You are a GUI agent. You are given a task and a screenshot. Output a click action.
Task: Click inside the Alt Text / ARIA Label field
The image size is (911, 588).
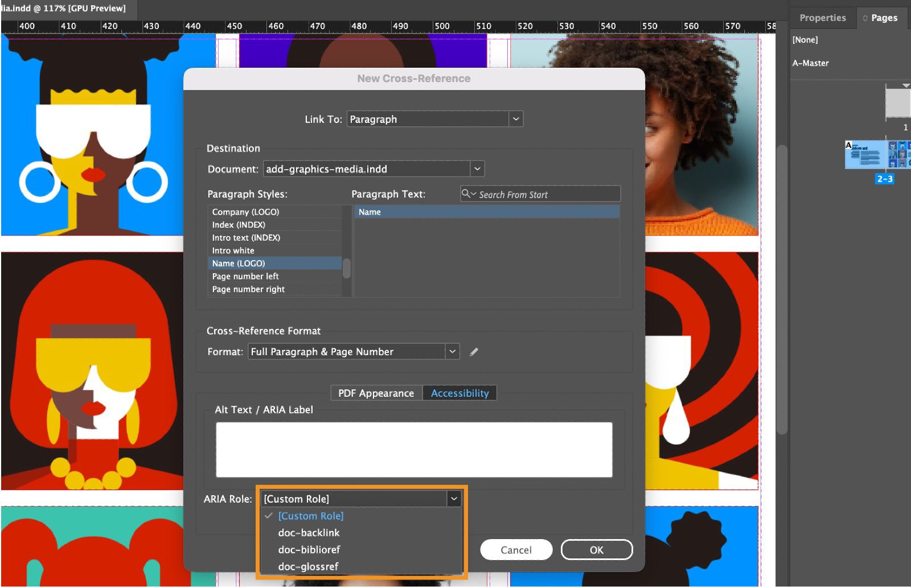point(413,449)
